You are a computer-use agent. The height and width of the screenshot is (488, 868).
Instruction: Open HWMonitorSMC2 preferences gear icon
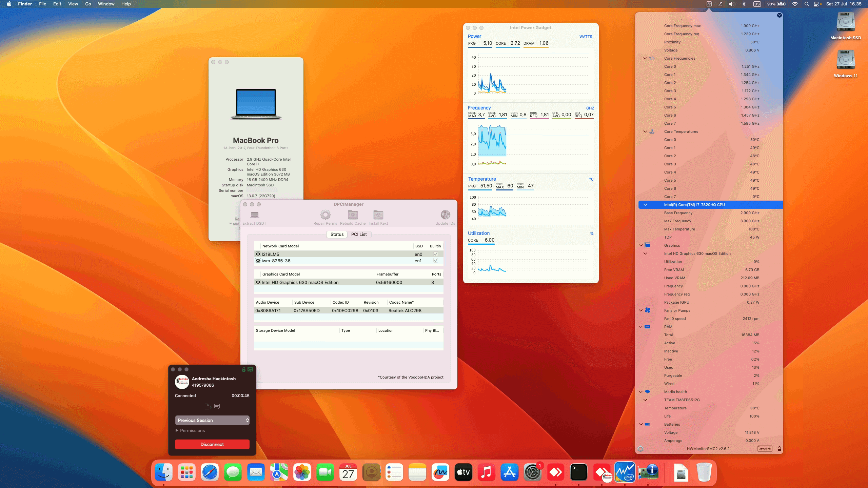[x=640, y=449]
